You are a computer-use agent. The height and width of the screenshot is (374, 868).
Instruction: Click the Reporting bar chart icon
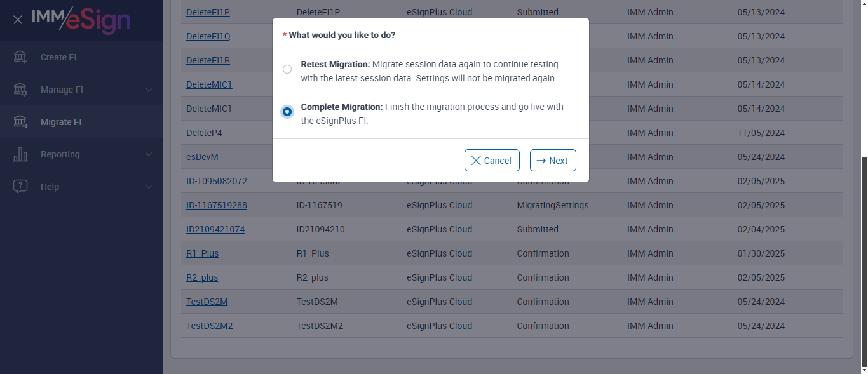(20, 154)
